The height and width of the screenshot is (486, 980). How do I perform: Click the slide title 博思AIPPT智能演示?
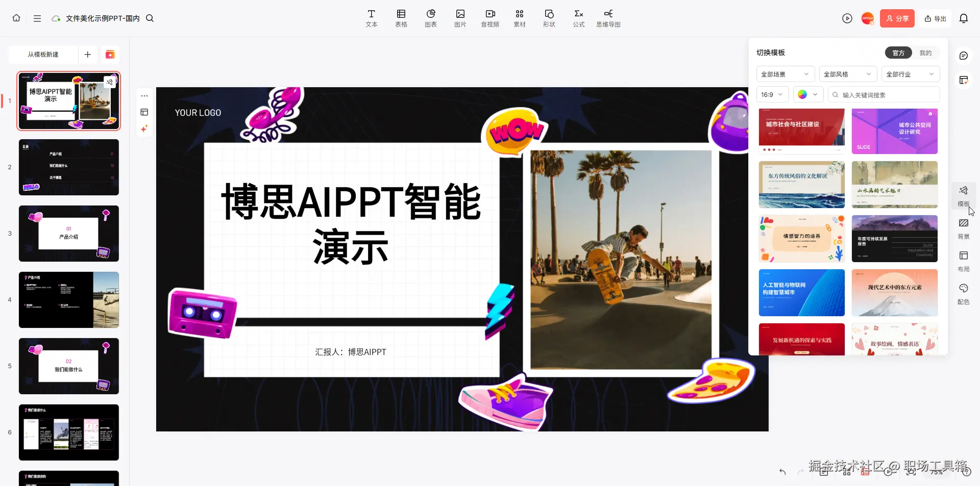(351, 224)
